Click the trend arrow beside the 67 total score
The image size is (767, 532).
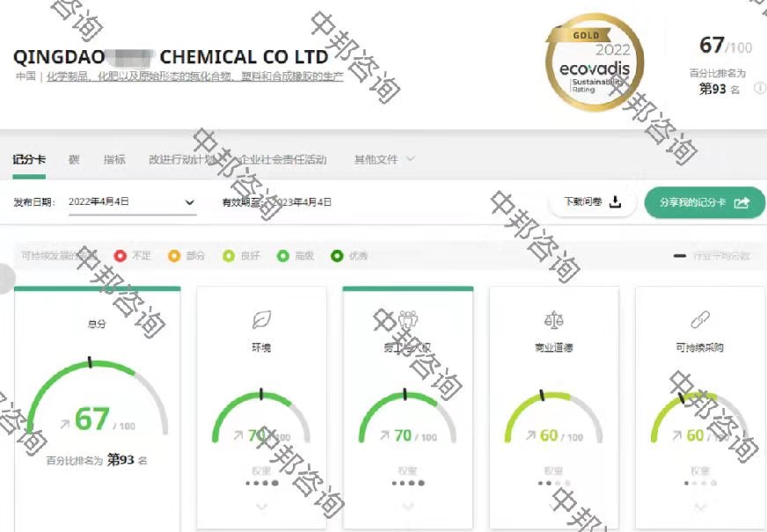point(65,424)
